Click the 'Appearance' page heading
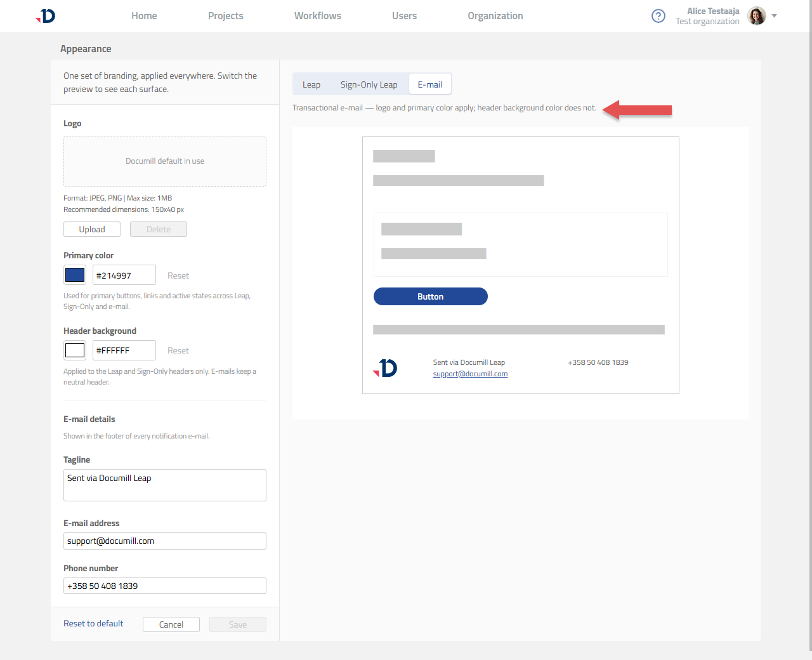The height and width of the screenshot is (660, 812). [86, 49]
